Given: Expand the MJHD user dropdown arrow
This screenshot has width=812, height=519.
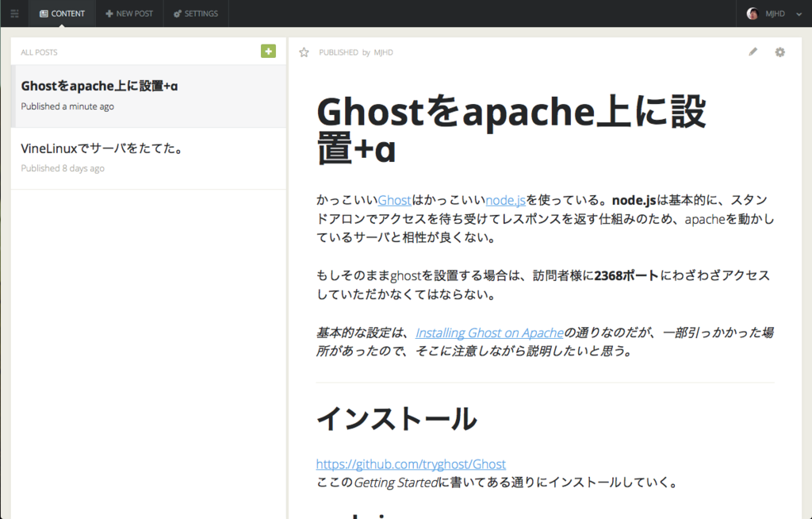Looking at the screenshot, I should tap(799, 14).
